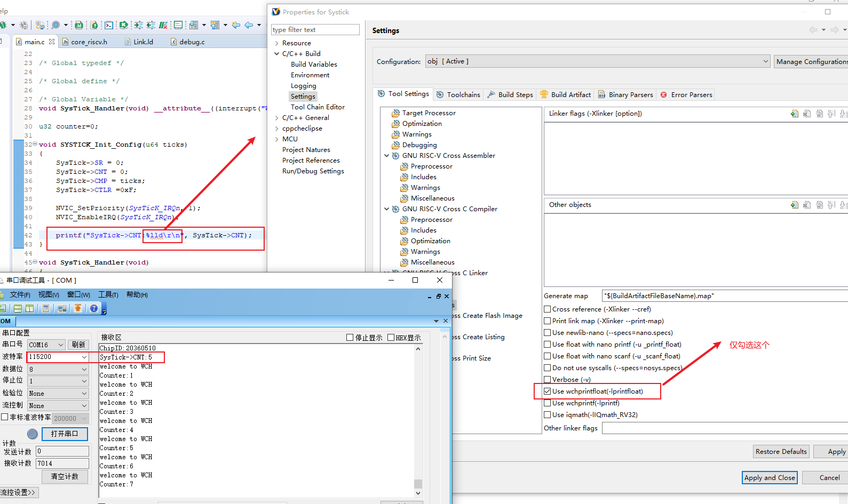Collapse GNU RISC-V Cross C Compiler node
The width and height of the screenshot is (848, 504).
click(x=387, y=209)
